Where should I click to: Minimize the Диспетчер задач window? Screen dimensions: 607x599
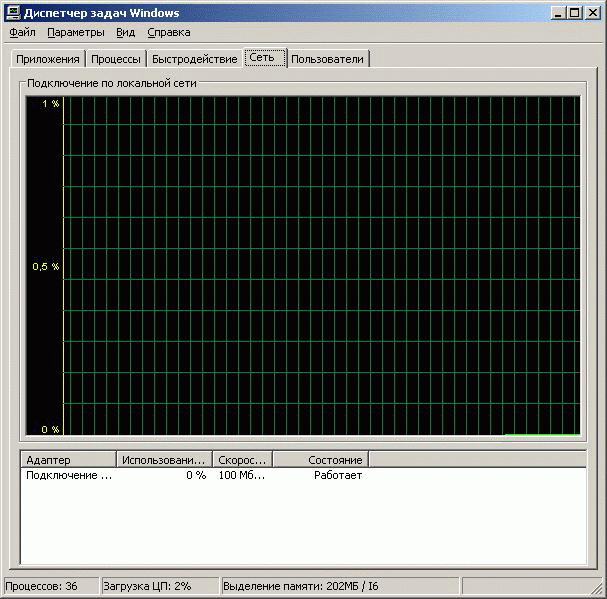[558, 13]
